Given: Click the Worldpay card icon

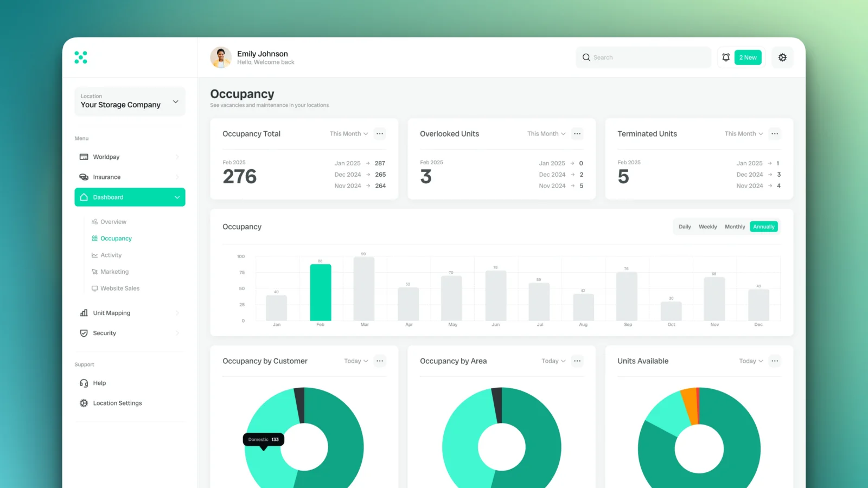Looking at the screenshot, I should 84,157.
